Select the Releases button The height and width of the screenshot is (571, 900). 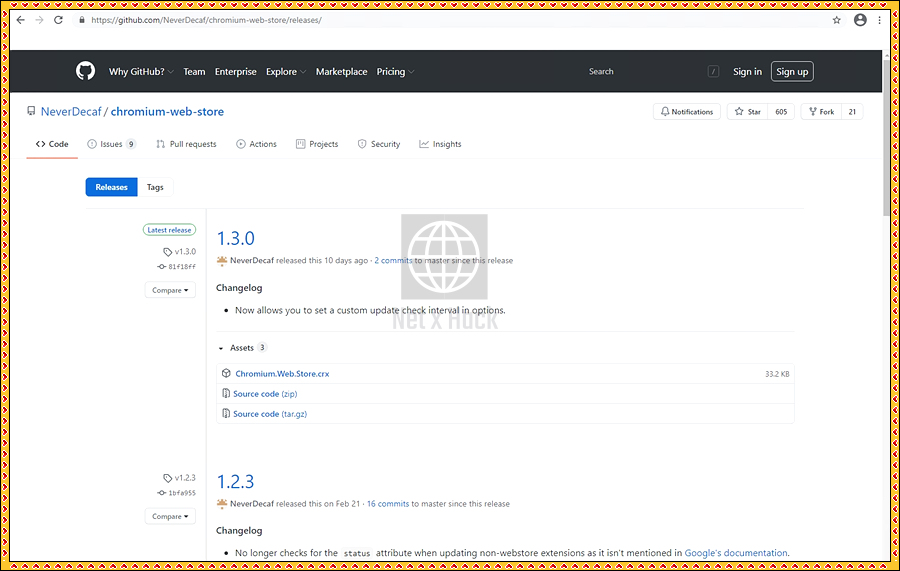(x=111, y=187)
